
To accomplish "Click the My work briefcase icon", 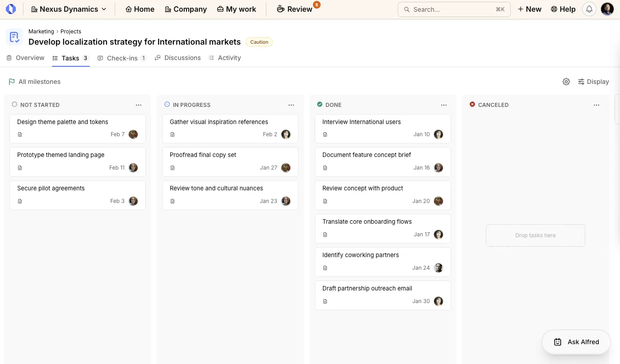I will [x=219, y=9].
